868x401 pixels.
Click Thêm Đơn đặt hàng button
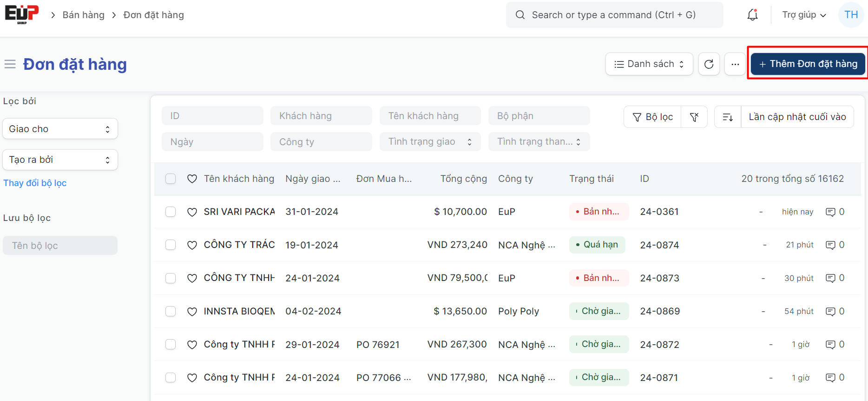(808, 64)
